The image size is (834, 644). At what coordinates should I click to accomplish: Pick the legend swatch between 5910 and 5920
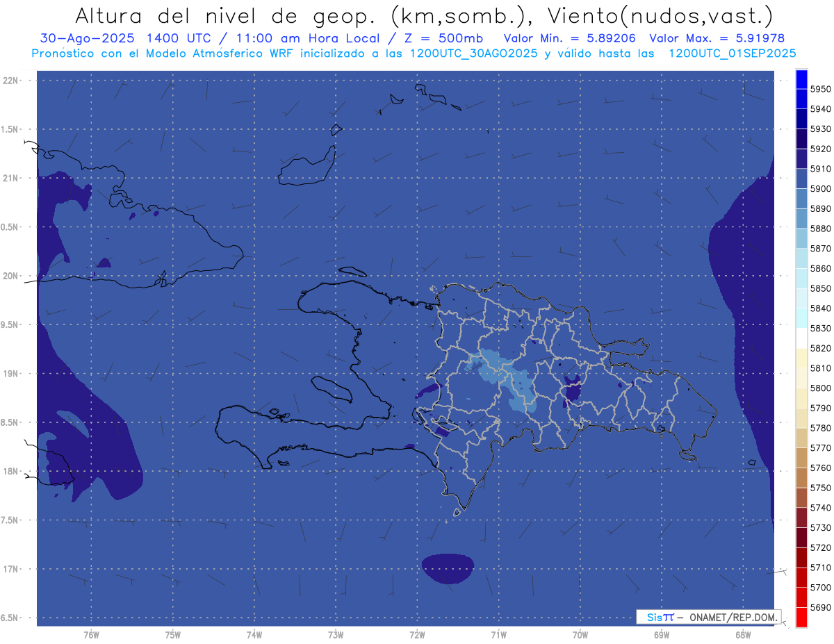[801, 158]
